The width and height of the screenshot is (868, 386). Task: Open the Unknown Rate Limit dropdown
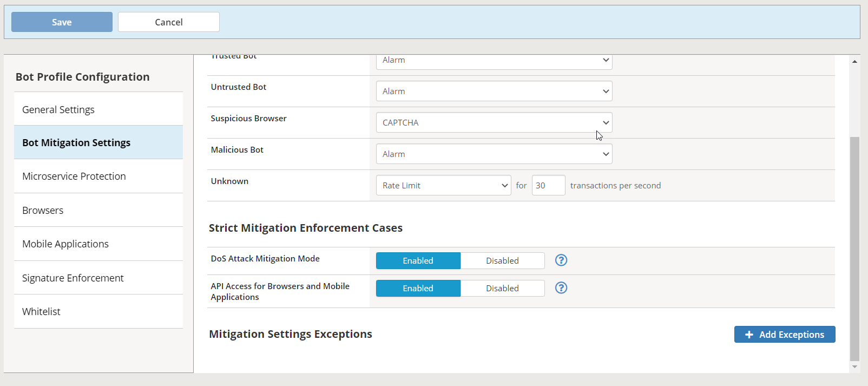pos(443,186)
